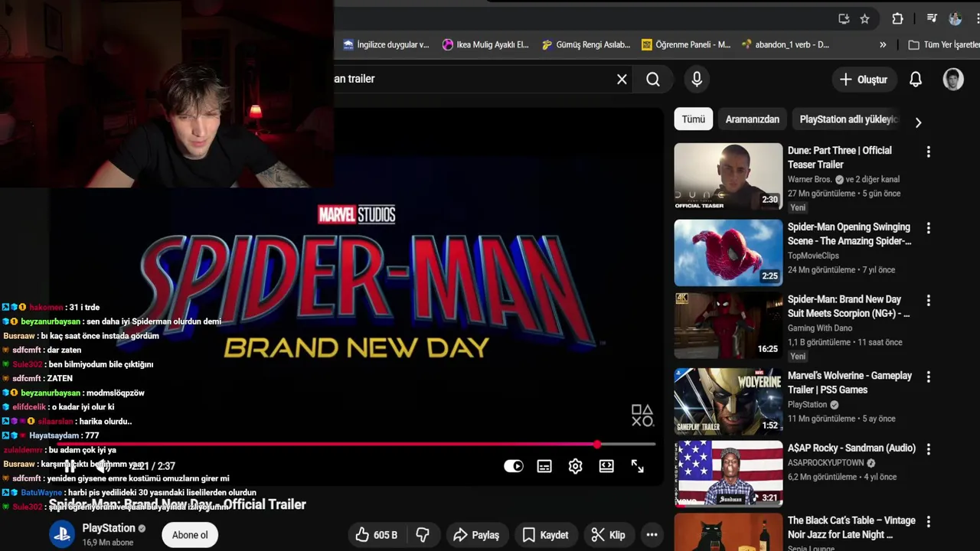
Task: Toggle subtitles with captions icon
Action: tap(544, 466)
